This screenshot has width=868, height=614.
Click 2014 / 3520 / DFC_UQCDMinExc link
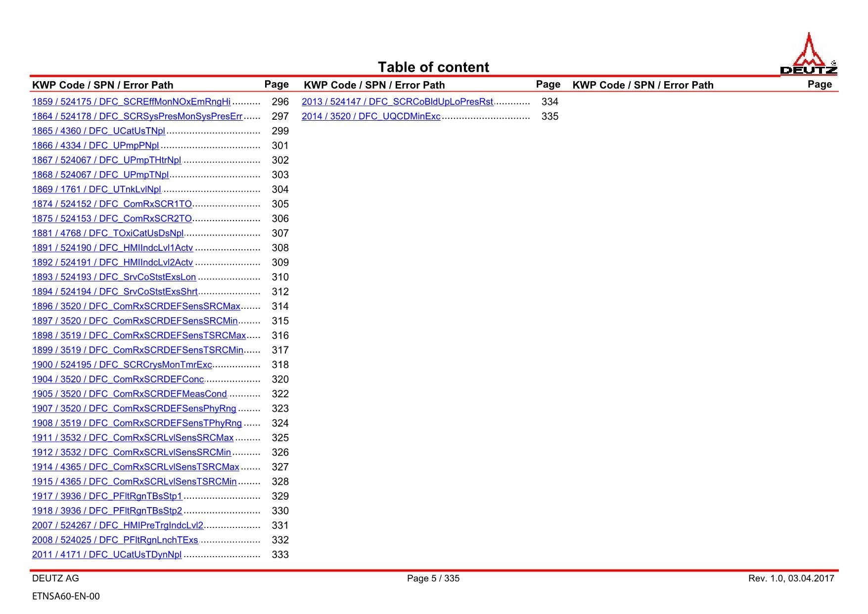[x=371, y=117]
